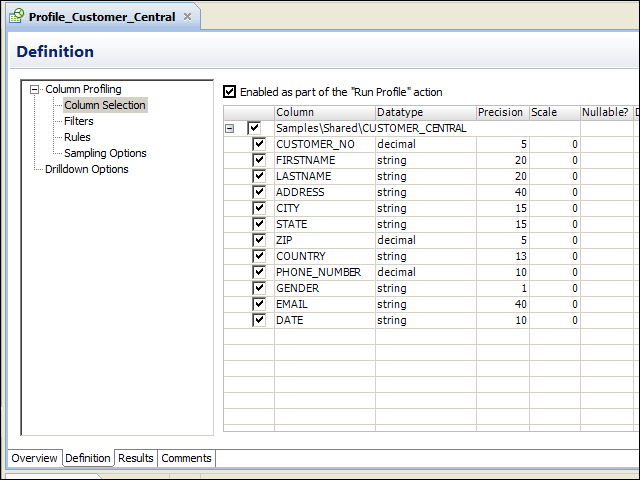Select the ADDRESS column name

(300, 192)
